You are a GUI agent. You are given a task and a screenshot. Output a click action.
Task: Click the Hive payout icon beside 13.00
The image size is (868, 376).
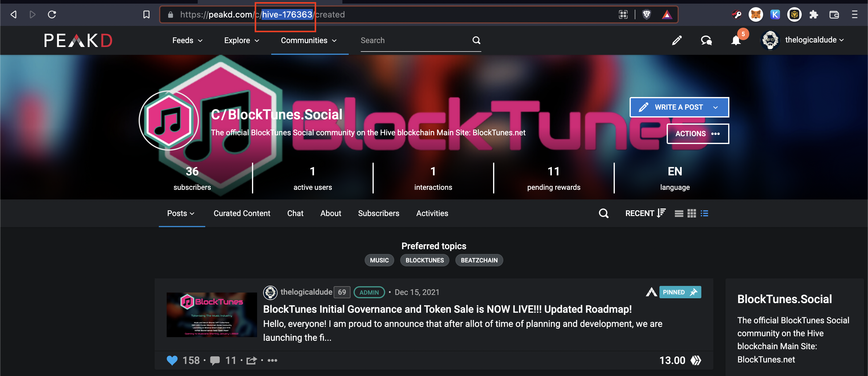pos(696,360)
